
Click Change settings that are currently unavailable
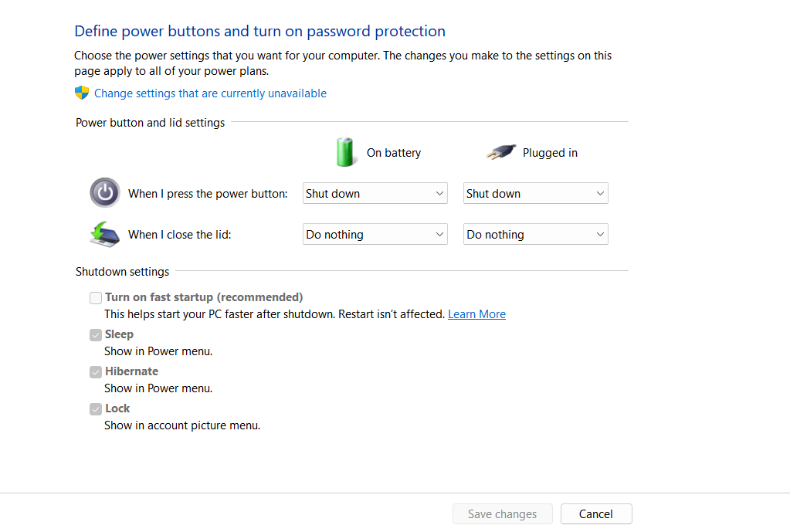210,93
